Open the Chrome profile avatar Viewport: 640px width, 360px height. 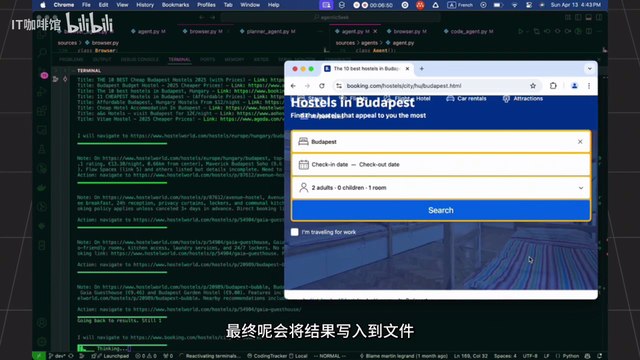(x=574, y=86)
